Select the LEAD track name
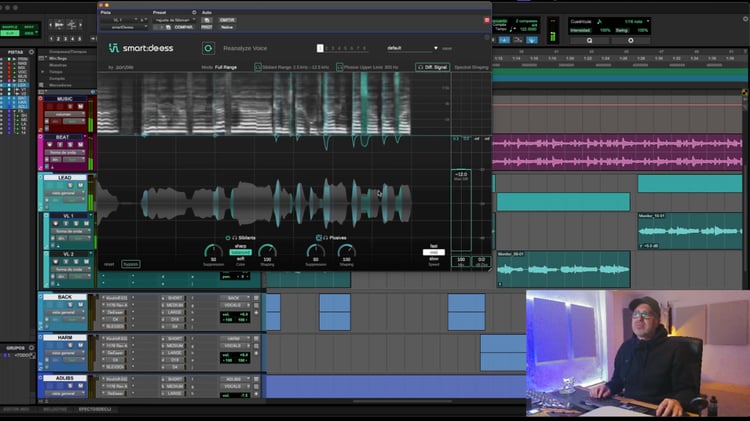This screenshot has height=421, width=750. (64, 177)
